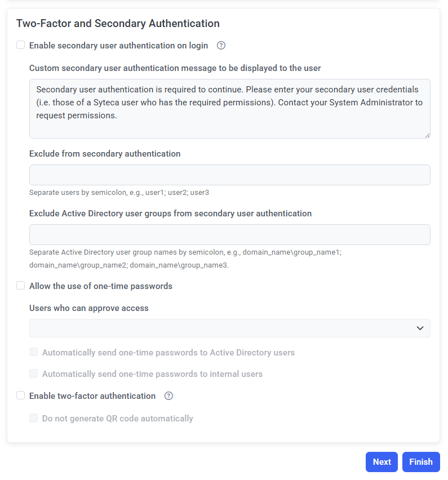Tick the Enable two-factor authentication checkbox

click(21, 395)
